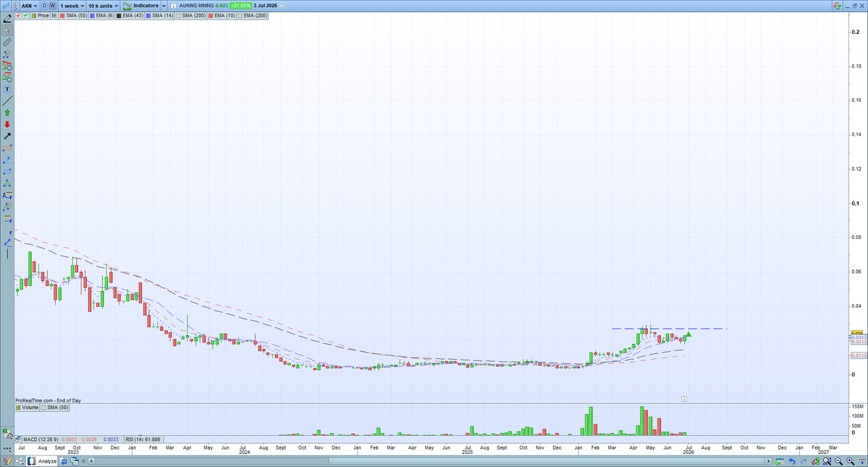Viewport: 868px width, 467px height.
Task: Click the red marker button in price legend
Action: [x=18, y=15]
